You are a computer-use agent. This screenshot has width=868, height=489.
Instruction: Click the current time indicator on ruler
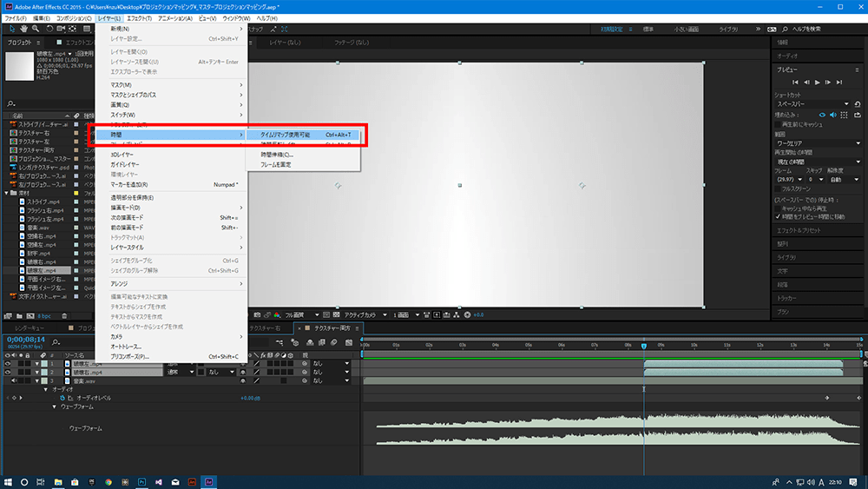tap(644, 346)
